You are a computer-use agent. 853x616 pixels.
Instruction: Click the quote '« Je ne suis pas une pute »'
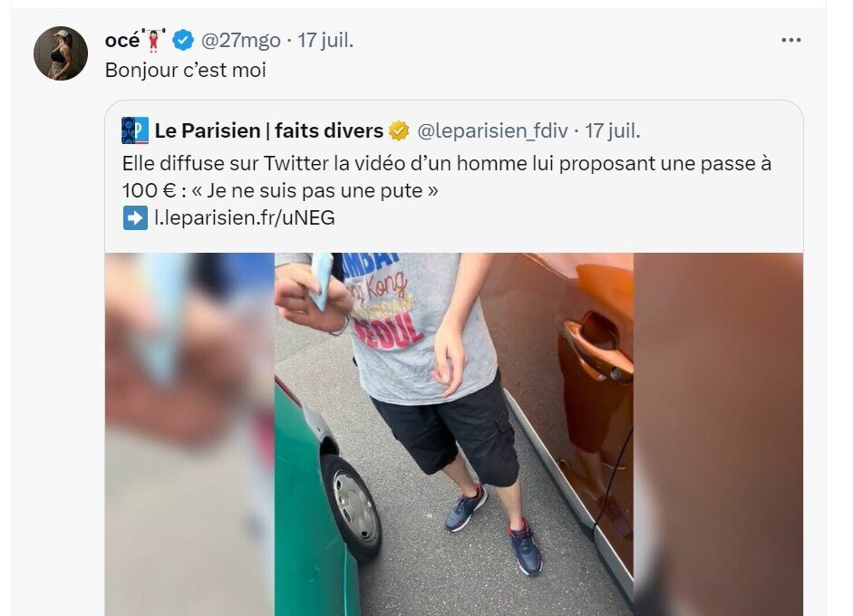[x=315, y=191]
